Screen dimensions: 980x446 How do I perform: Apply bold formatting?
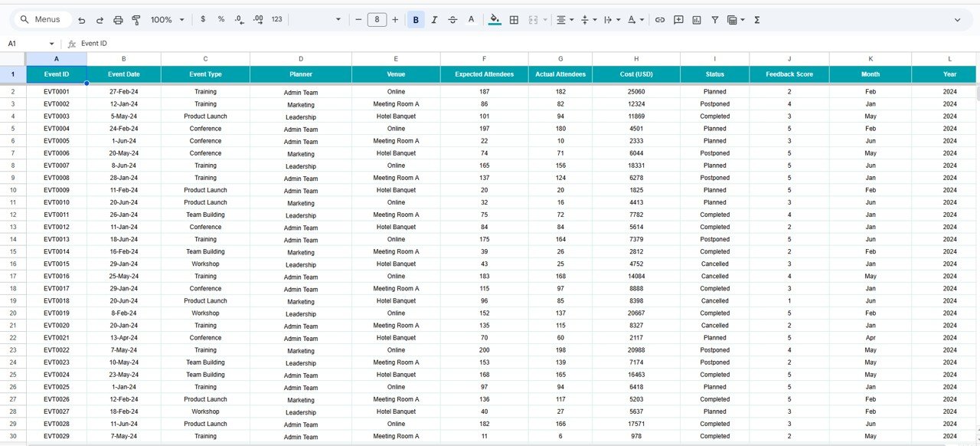[414, 19]
